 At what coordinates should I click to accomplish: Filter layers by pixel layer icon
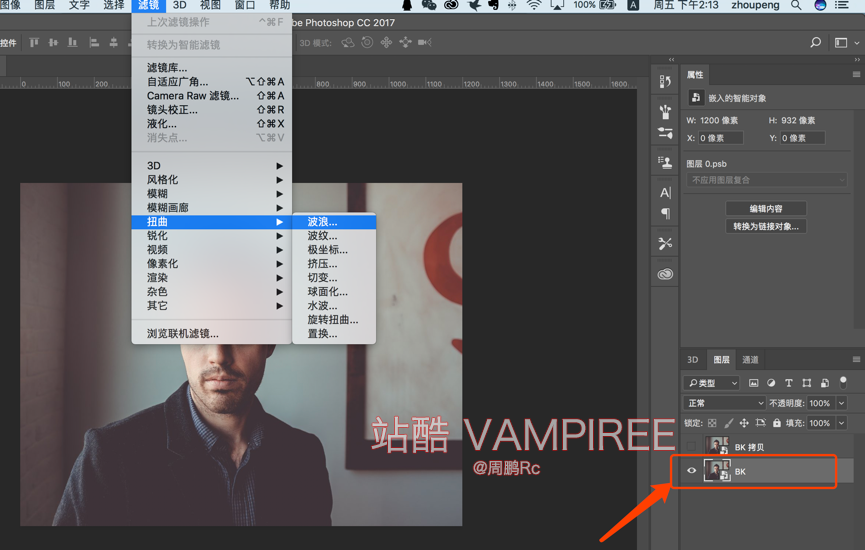(x=754, y=383)
